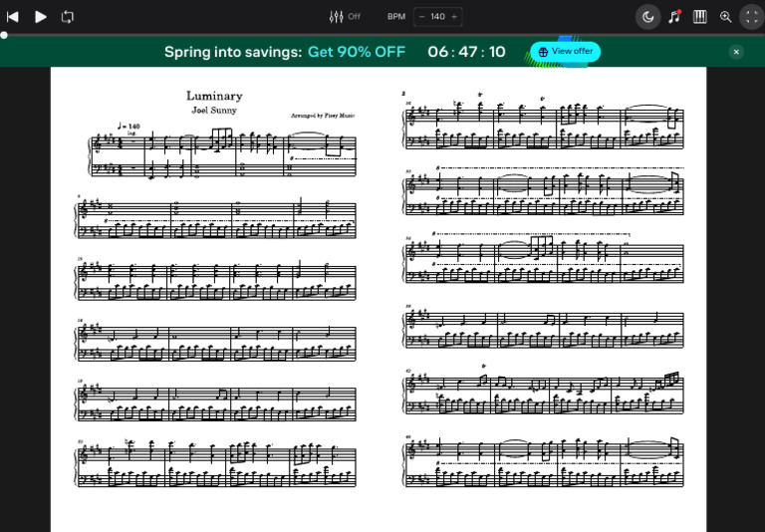The width and height of the screenshot is (765, 532).
Task: Open the music note settings icon
Action: [x=674, y=17]
